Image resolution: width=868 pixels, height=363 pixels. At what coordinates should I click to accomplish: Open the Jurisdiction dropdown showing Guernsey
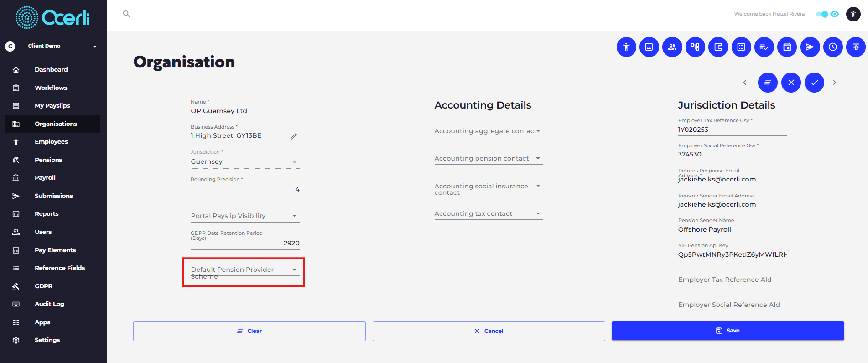pyautogui.click(x=245, y=162)
